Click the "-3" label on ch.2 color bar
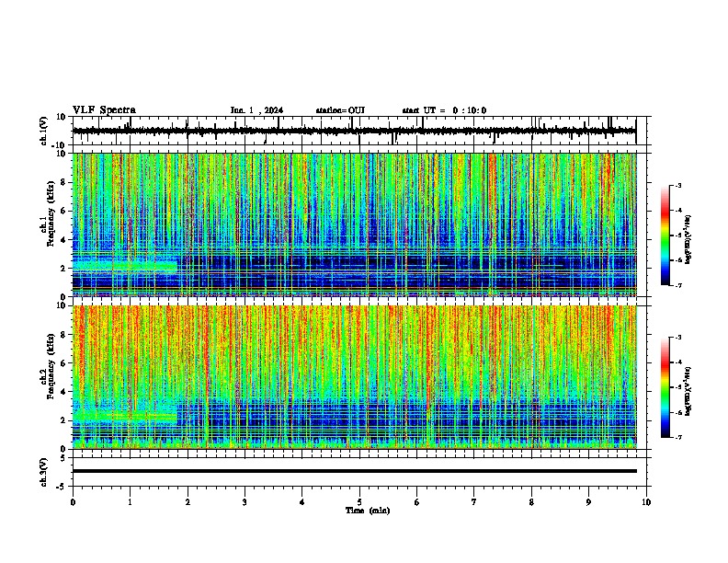Screen dimensions: 728x563 coord(678,338)
